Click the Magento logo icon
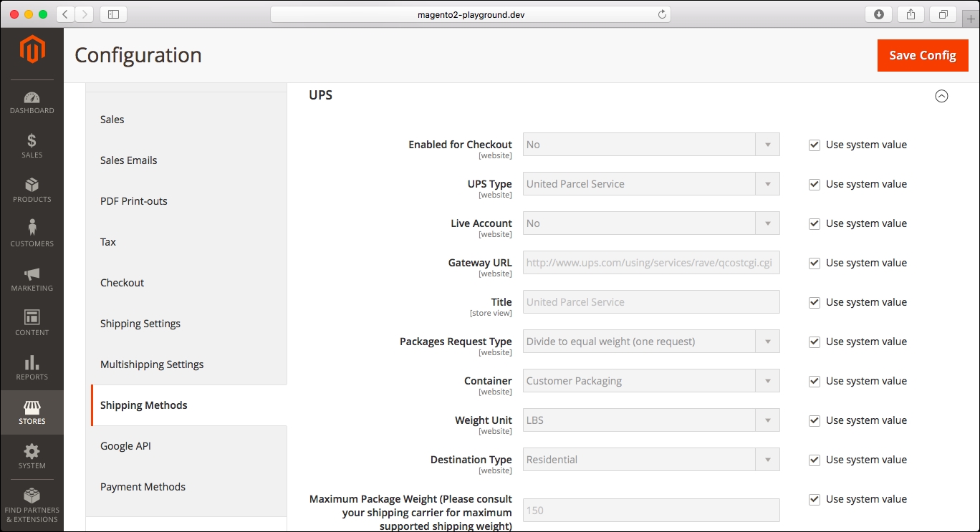Image resolution: width=980 pixels, height=532 pixels. (x=32, y=49)
